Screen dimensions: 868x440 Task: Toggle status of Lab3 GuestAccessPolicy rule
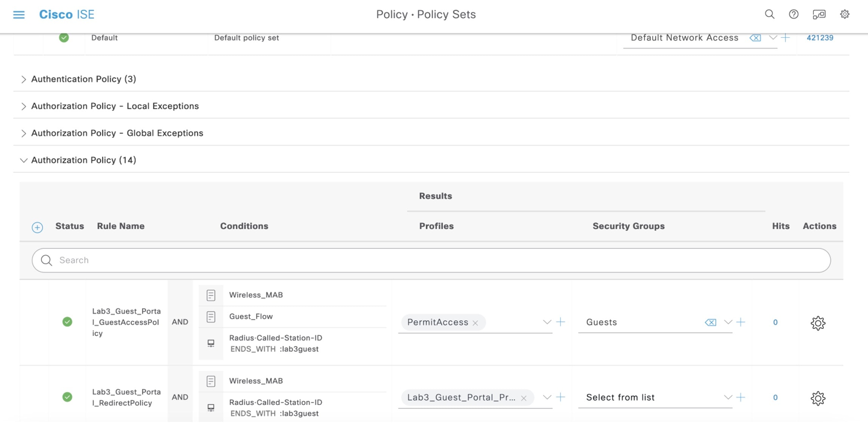pos(67,322)
